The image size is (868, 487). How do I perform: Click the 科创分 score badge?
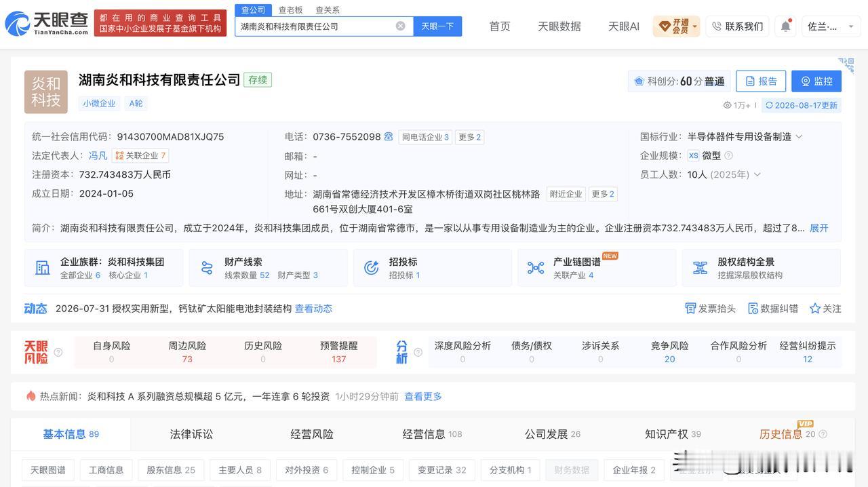679,81
